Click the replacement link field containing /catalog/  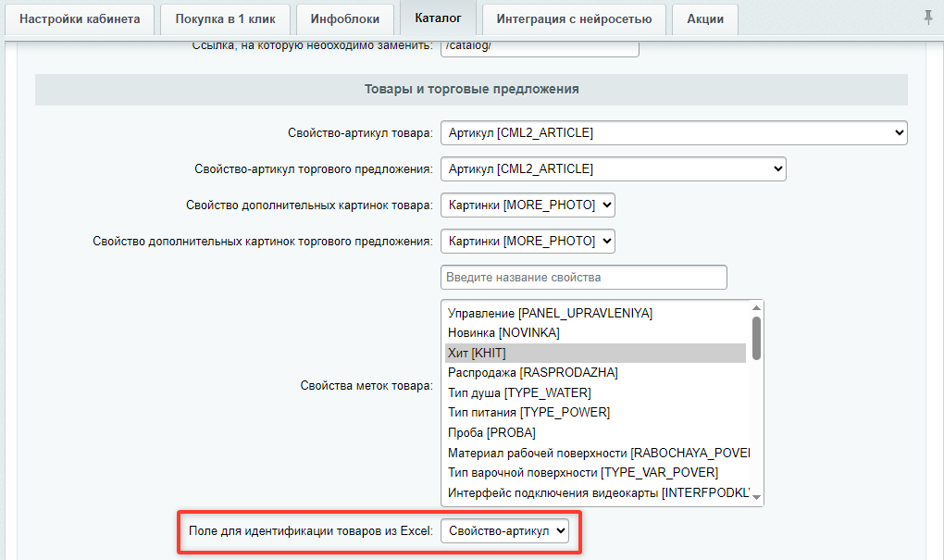pyautogui.click(x=540, y=47)
